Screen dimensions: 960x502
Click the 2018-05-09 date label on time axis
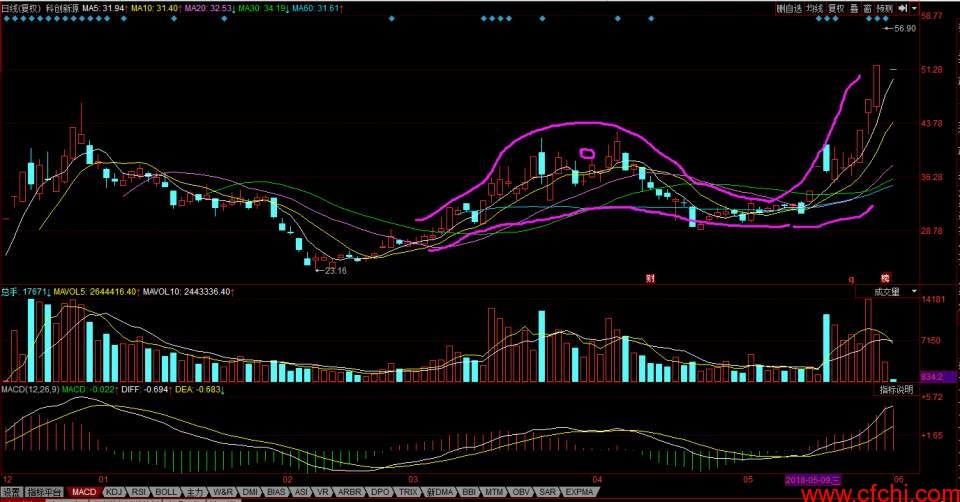coord(813,479)
